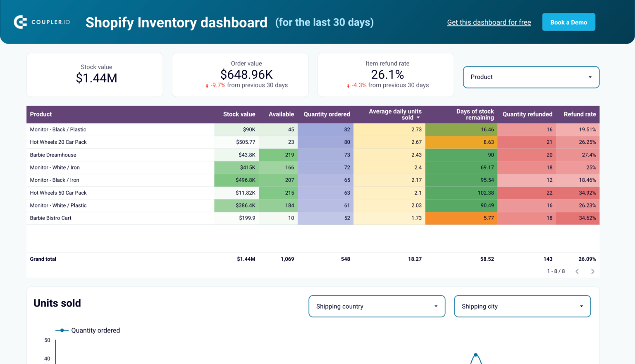Click the Shipping city dropdown chevron

pyautogui.click(x=581, y=306)
